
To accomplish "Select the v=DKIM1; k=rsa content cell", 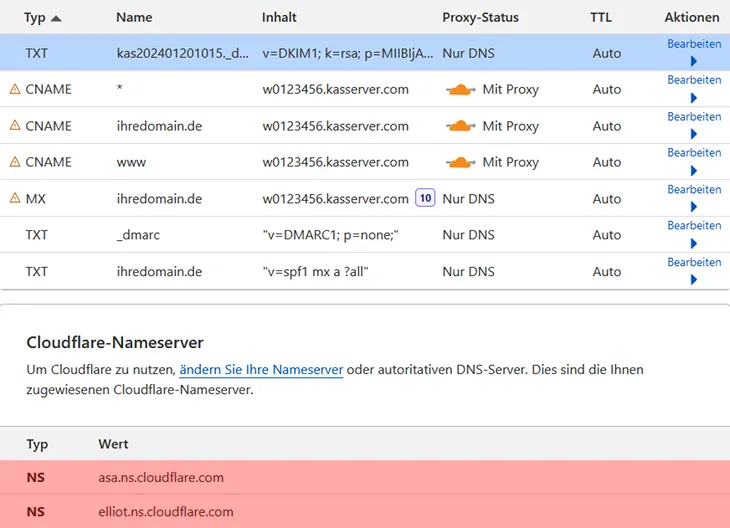I will [x=348, y=54].
